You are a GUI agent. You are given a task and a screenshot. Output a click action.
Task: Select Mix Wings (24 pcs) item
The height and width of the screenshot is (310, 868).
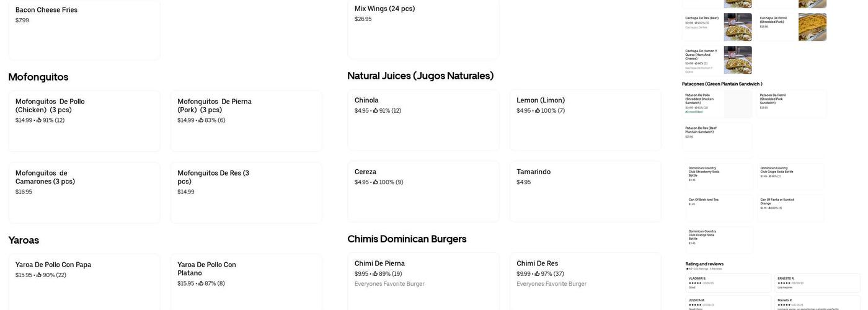click(423, 28)
